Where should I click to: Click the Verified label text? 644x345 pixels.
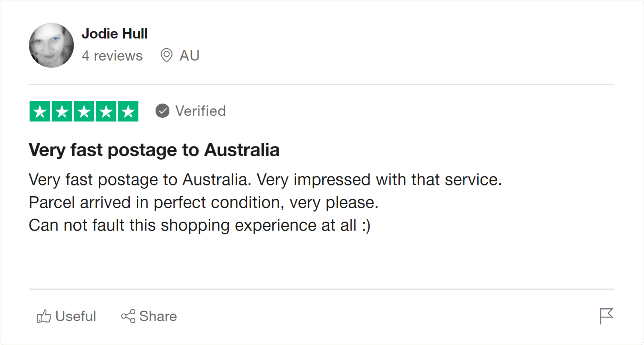pos(200,111)
